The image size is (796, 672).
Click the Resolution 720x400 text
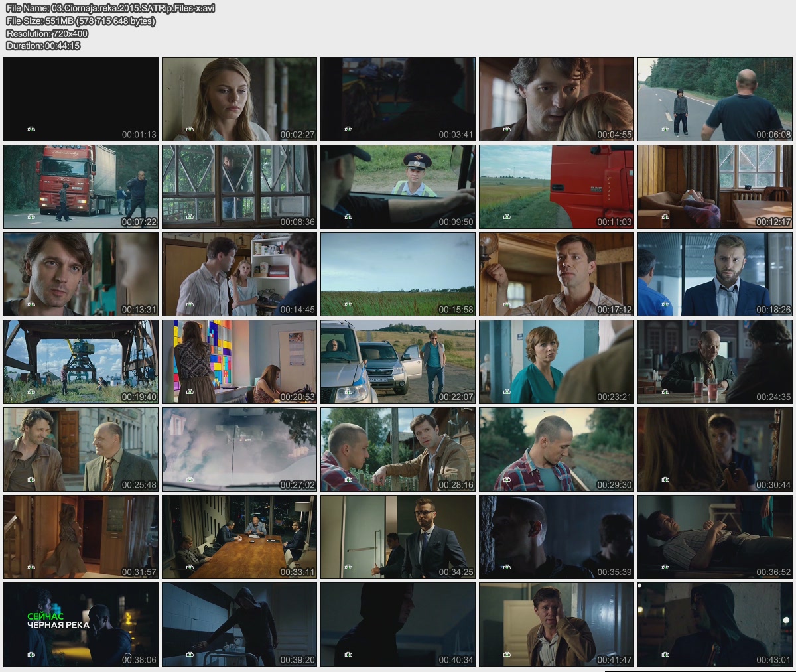[x=47, y=33]
